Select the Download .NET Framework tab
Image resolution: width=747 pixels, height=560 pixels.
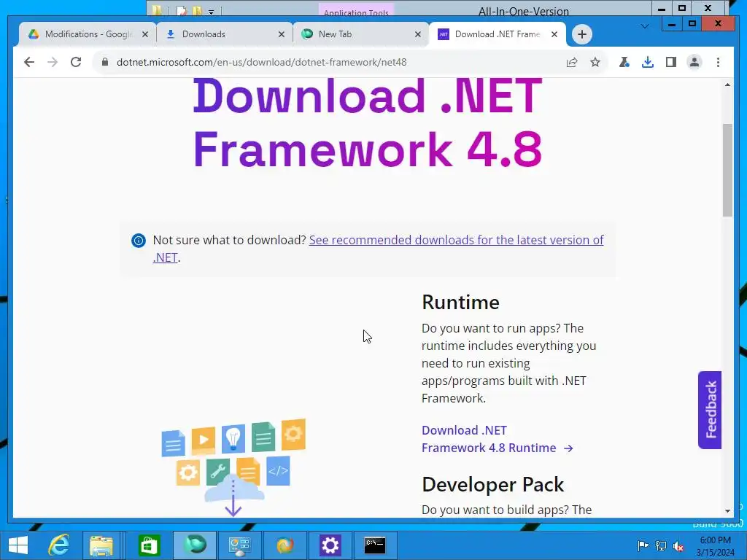pyautogui.click(x=498, y=34)
